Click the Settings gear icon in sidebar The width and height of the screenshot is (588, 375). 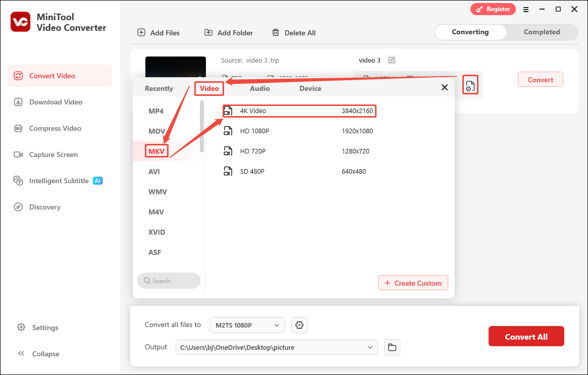pos(21,328)
